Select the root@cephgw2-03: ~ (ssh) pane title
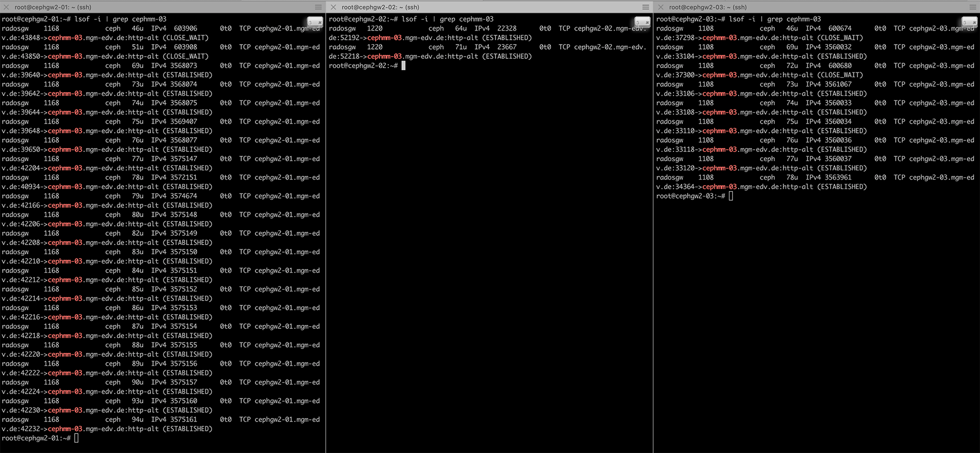The height and width of the screenshot is (453, 980). click(x=708, y=7)
